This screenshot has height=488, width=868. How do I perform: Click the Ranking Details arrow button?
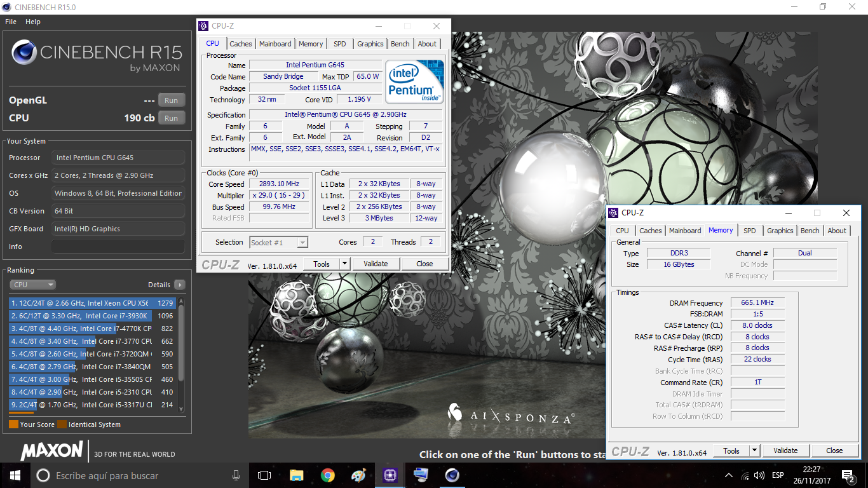point(180,285)
